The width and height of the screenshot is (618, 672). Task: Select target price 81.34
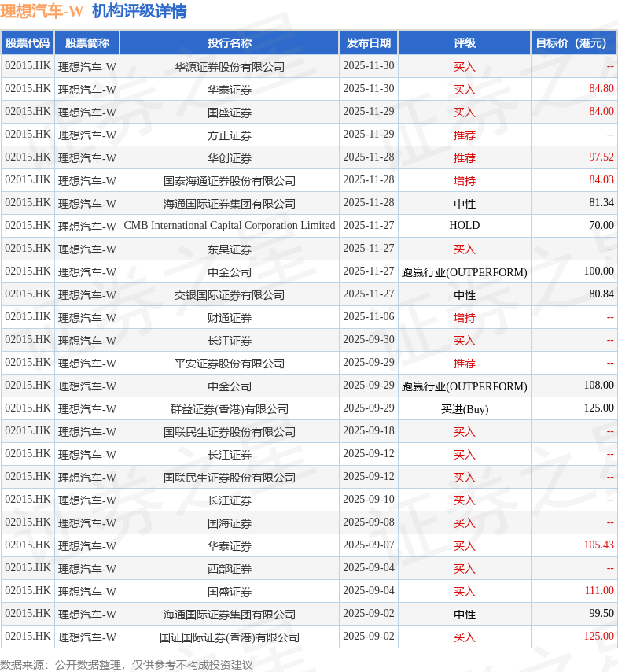(601, 202)
